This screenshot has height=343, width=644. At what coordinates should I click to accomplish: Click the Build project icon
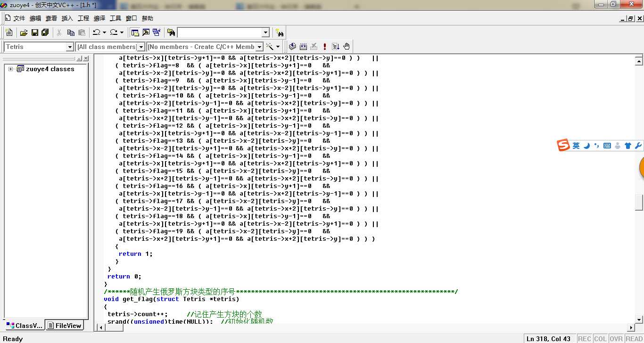tap(303, 47)
